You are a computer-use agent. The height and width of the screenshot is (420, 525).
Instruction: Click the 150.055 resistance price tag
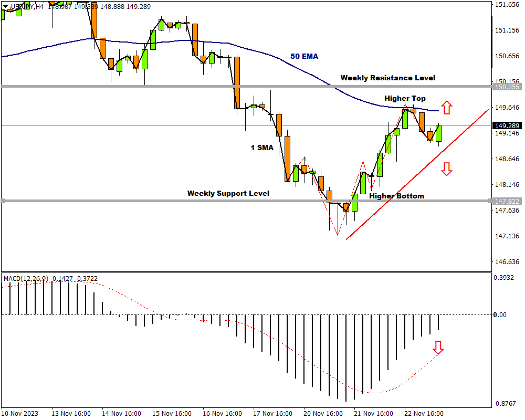[506, 87]
